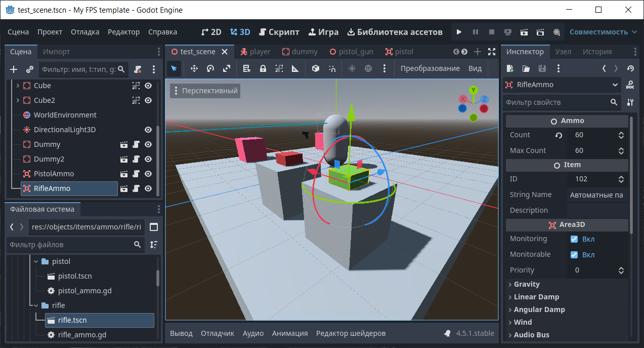Click the lock selected node icon

[263, 68]
